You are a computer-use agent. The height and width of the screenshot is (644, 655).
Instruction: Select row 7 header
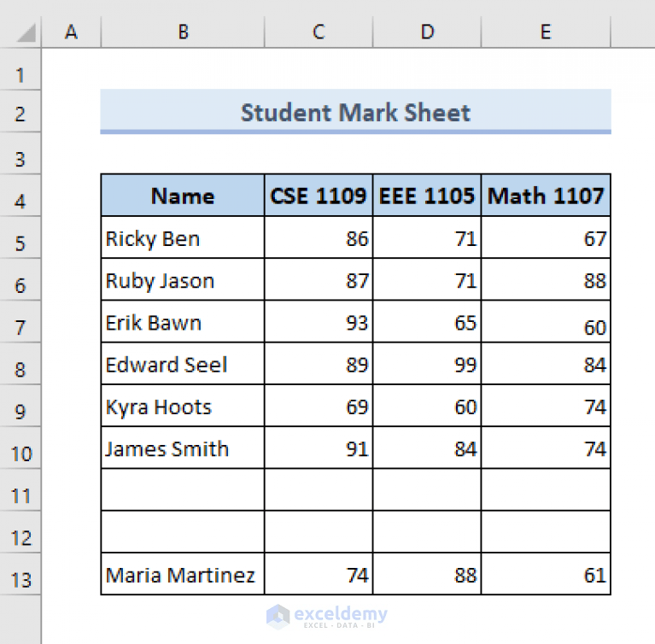(x=20, y=321)
